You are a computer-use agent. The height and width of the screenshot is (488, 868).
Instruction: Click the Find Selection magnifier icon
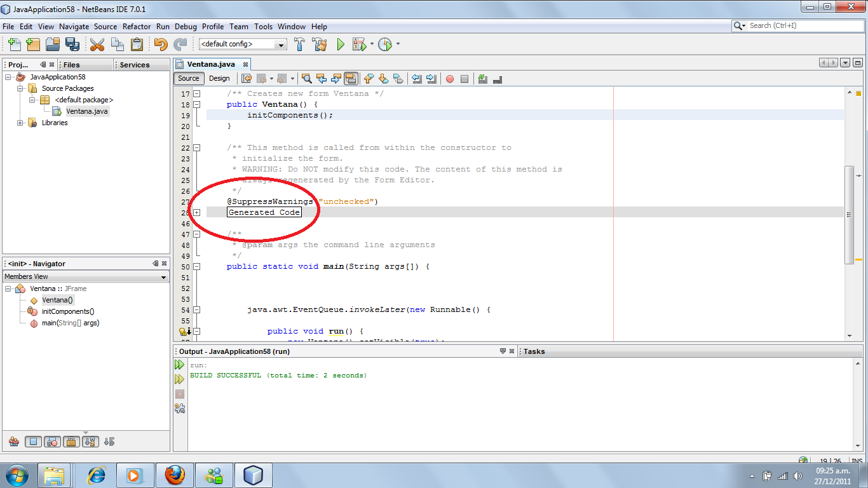tap(306, 78)
